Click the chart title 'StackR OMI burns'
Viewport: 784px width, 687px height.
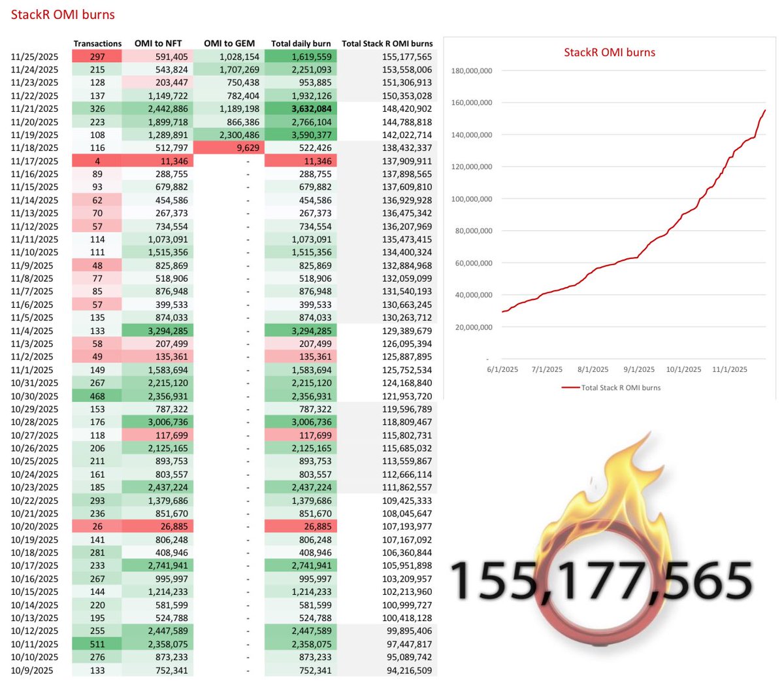click(610, 52)
